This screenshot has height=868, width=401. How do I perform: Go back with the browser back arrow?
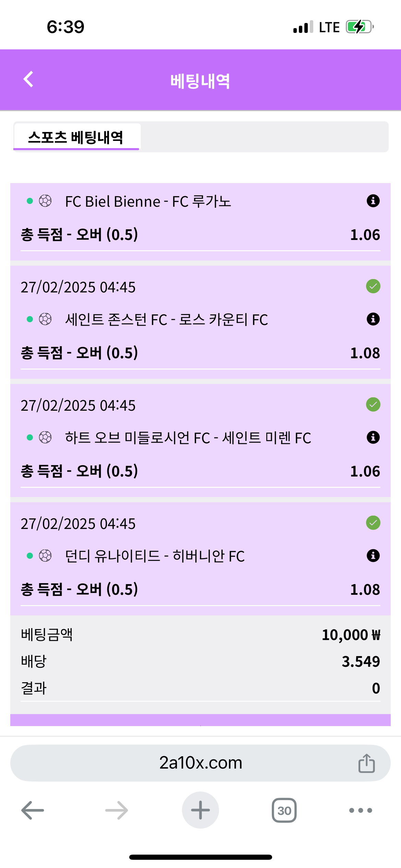33,810
